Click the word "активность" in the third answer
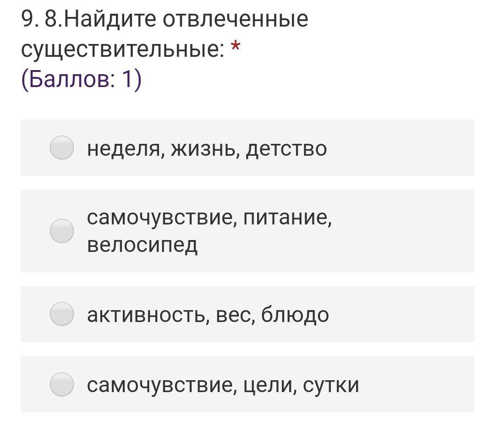 [146, 315]
